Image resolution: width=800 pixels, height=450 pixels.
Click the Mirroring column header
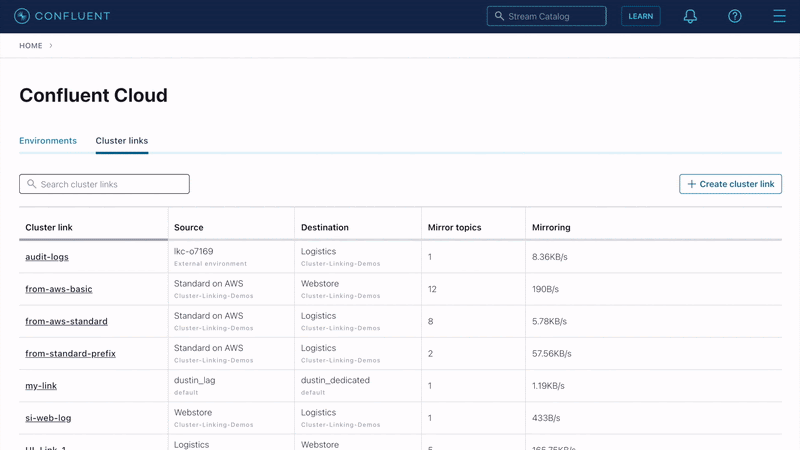pyautogui.click(x=551, y=228)
